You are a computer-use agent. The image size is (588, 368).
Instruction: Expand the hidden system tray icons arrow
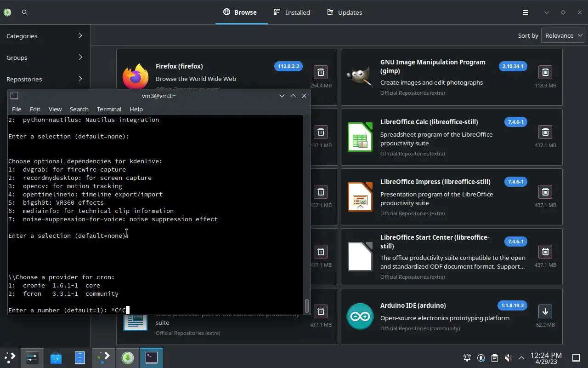pyautogui.click(x=521, y=358)
